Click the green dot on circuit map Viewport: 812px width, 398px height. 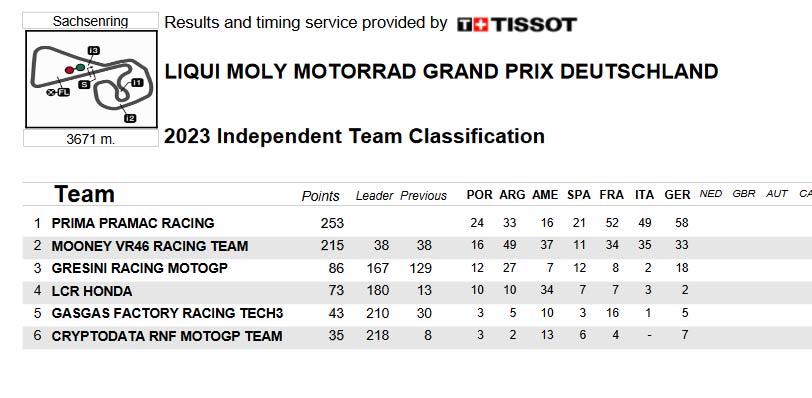point(80,67)
